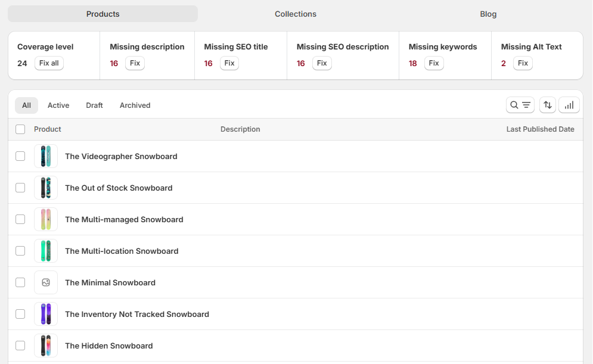Click the Hidden Snowboard thumbnail image
The height and width of the screenshot is (364, 593).
[46, 346]
